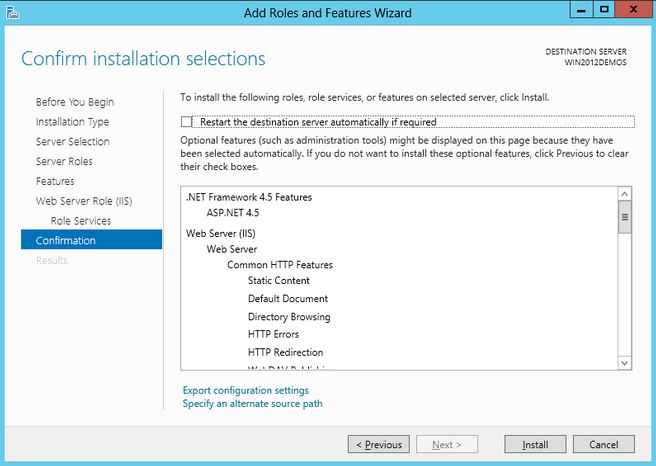Select Installation Type in sidebar

click(x=73, y=122)
